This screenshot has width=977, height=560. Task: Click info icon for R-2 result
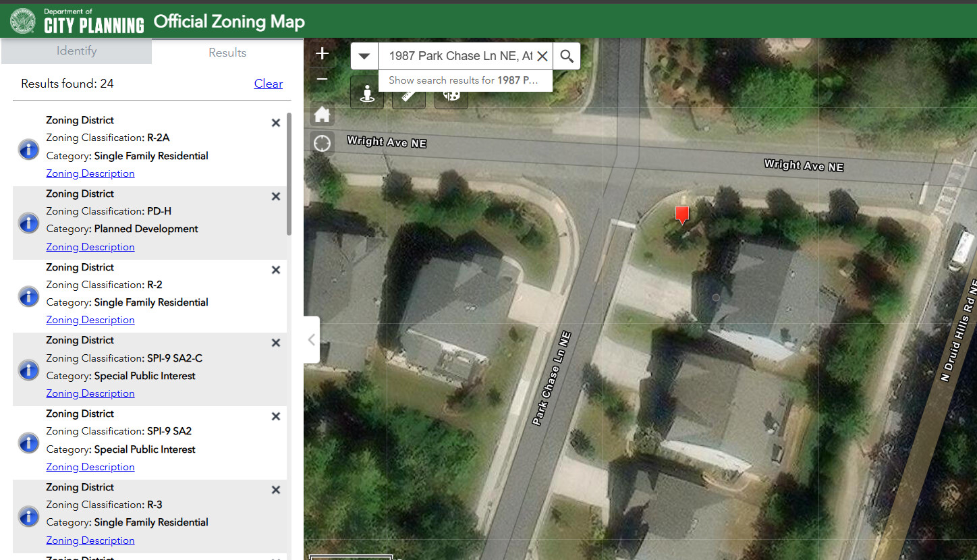(x=28, y=296)
